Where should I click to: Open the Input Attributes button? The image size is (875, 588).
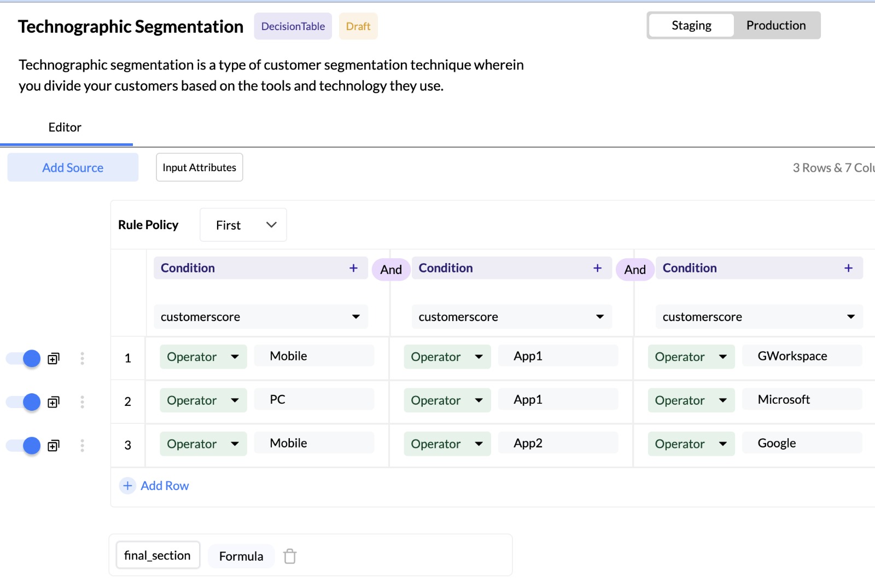click(199, 167)
